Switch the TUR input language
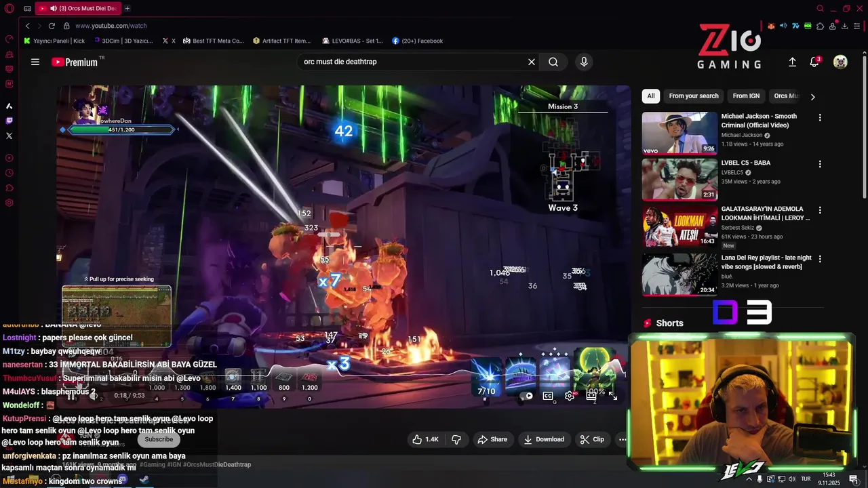The image size is (868, 488). [804, 479]
